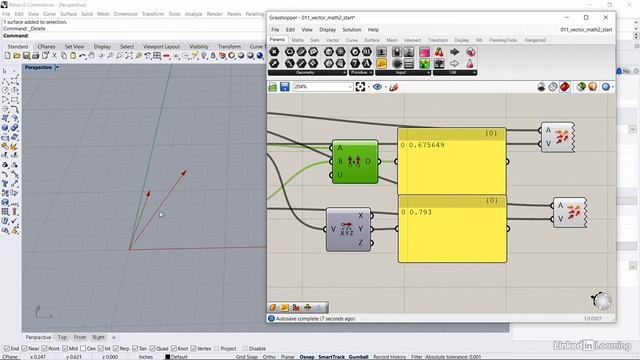The height and width of the screenshot is (360, 640).
Task: Toggle the Knot osnap checkbox
Action: 174,349
